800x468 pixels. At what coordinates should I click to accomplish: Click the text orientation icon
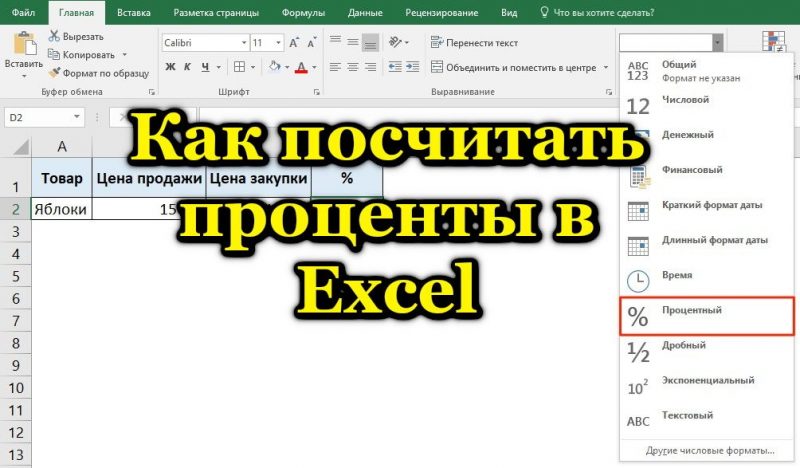point(397,43)
